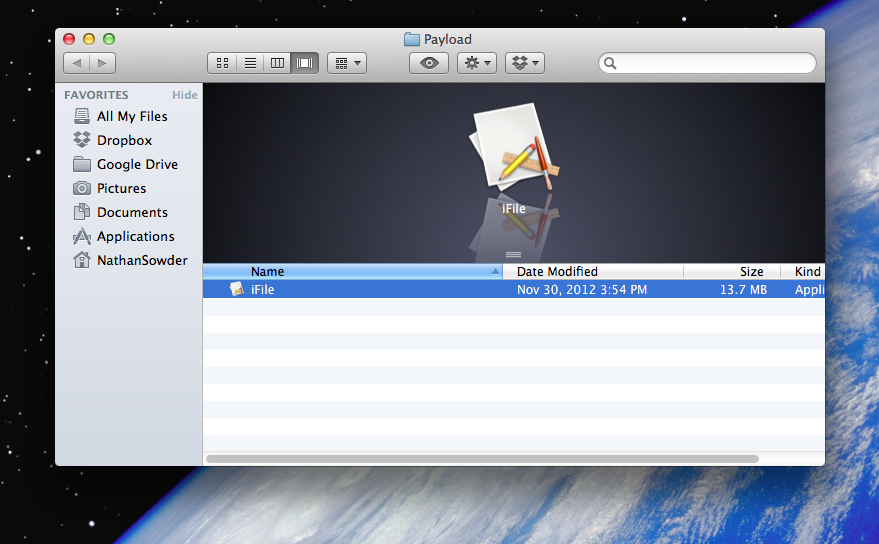The image size is (879, 544).
Task: Click into the Finder search field
Action: 707,63
